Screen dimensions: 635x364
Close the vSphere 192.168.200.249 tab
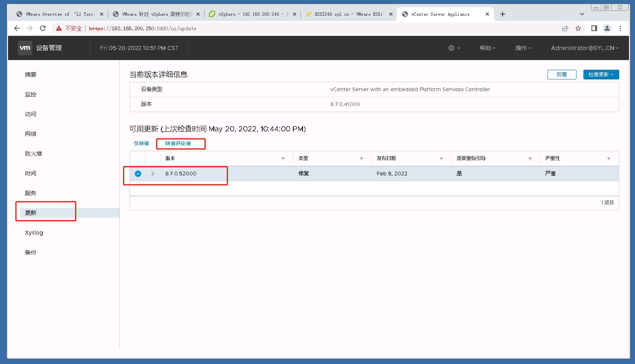pyautogui.click(x=295, y=14)
